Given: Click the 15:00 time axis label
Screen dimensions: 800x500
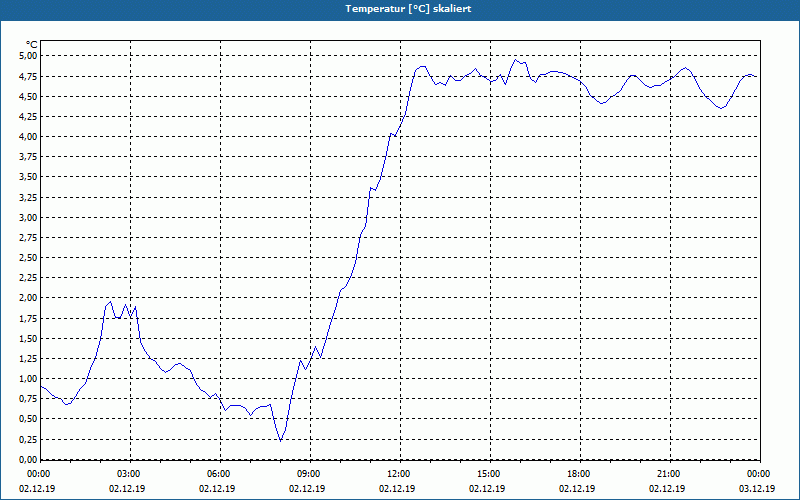Looking at the screenshot, I should click(x=490, y=474).
